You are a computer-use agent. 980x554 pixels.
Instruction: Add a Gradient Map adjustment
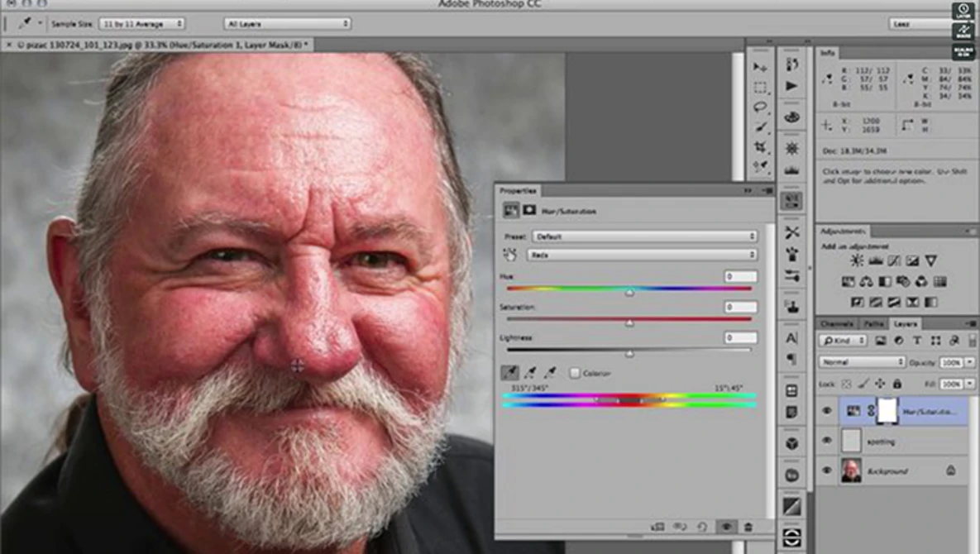[931, 303]
